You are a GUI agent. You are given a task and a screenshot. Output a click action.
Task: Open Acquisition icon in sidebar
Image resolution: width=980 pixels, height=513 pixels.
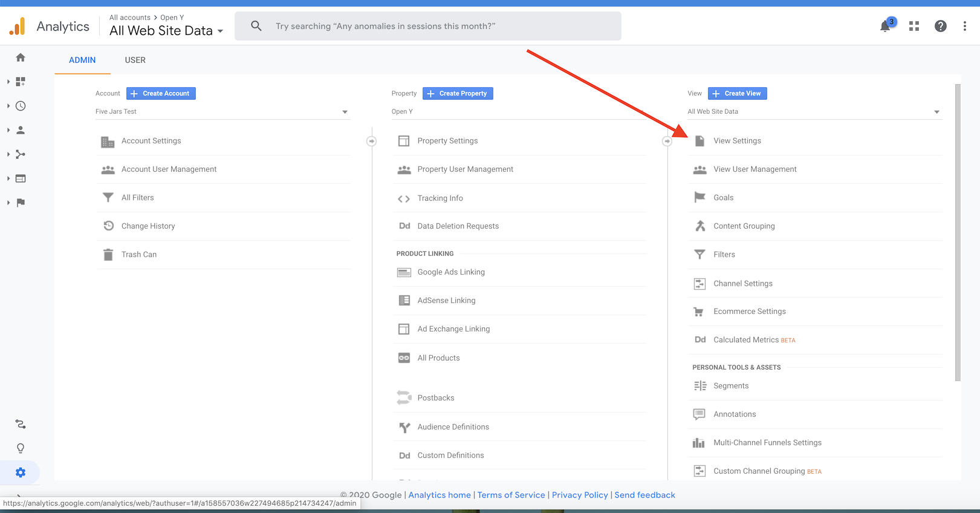point(21,154)
